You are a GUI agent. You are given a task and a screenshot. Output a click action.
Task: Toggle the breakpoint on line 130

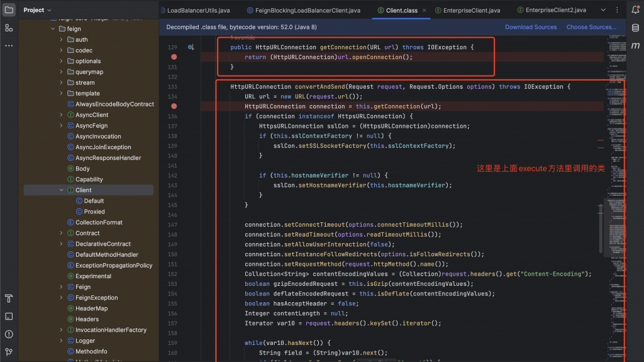[174, 57]
